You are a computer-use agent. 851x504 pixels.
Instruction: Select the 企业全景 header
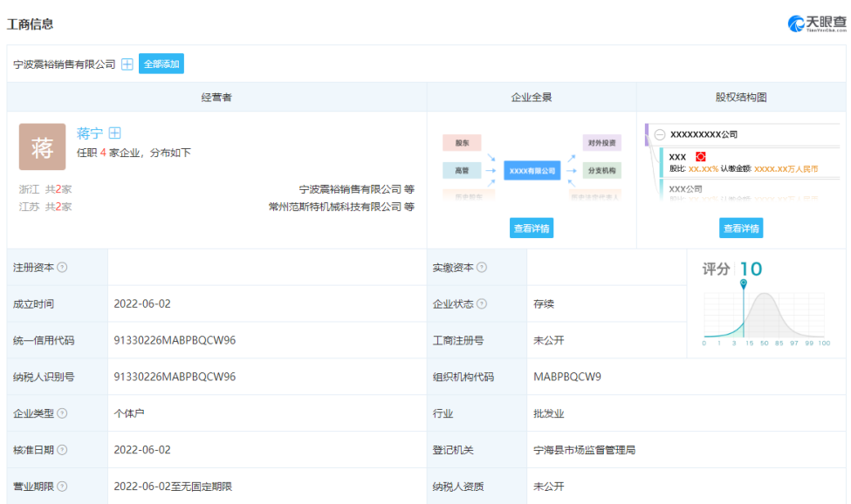tap(532, 98)
